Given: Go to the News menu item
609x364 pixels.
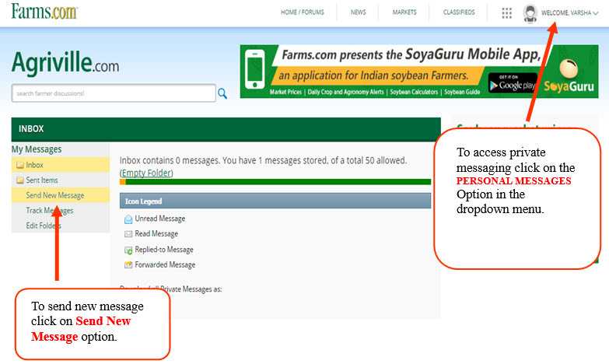Looking at the screenshot, I should (x=358, y=13).
